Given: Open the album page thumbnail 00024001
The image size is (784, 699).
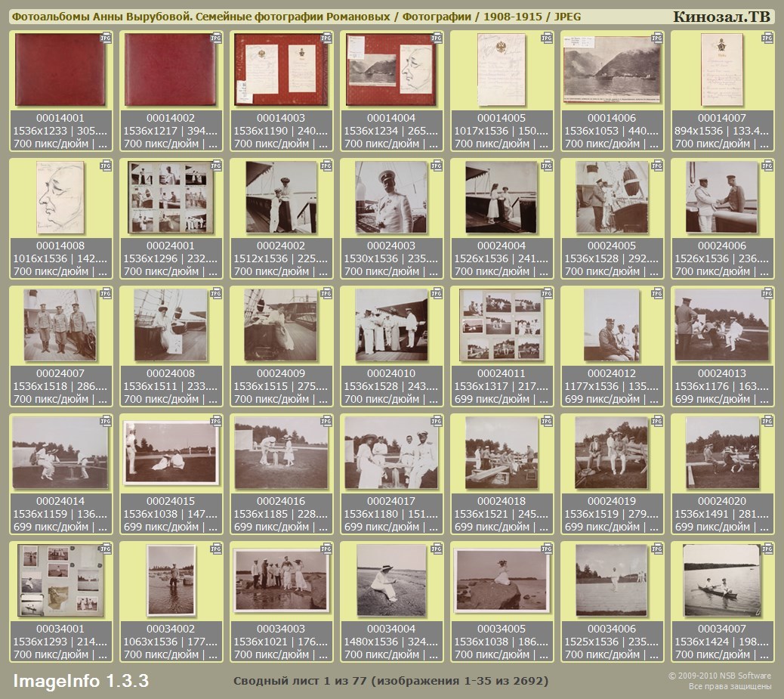Looking at the screenshot, I should click(171, 198).
